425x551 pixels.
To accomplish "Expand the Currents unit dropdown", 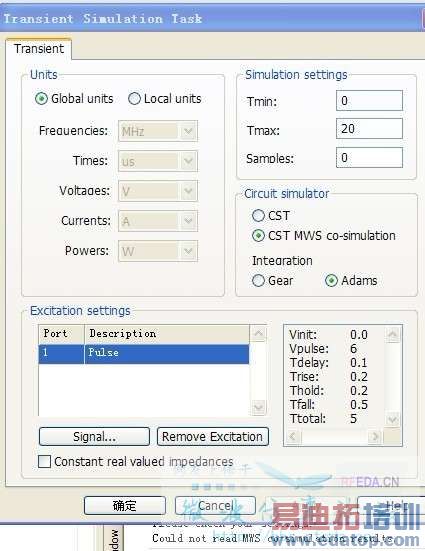I will (158, 221).
